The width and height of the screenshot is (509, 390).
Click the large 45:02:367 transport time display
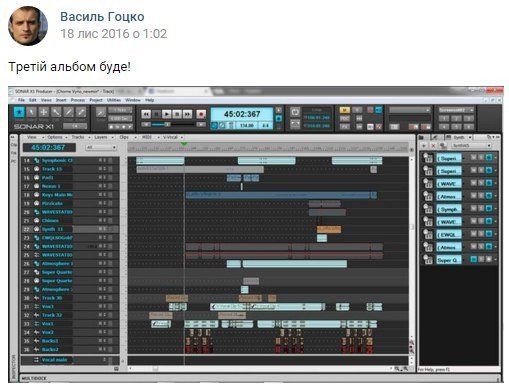tap(242, 114)
